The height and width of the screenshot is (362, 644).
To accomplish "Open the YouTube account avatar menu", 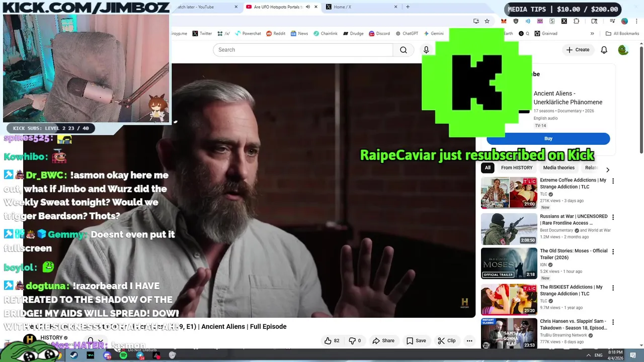I will [623, 50].
